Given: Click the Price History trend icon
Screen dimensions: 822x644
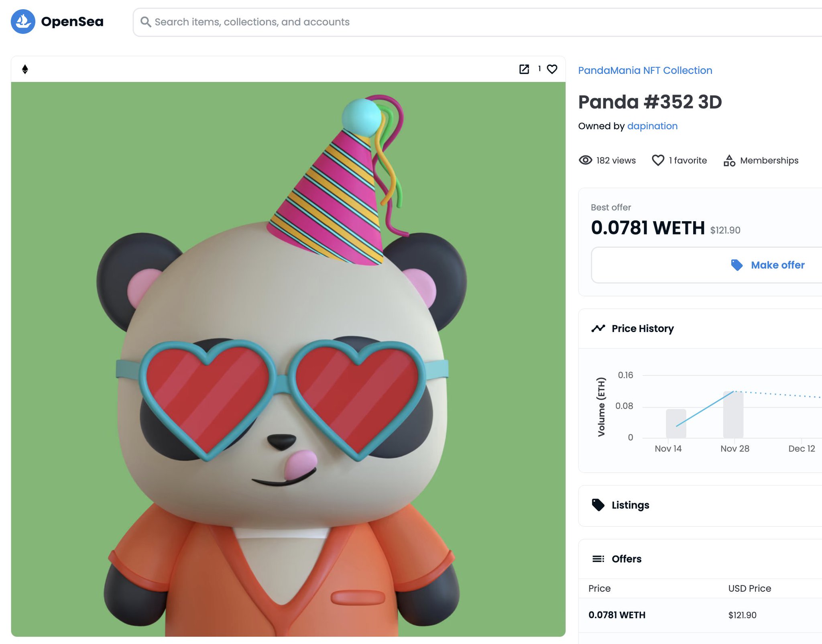Looking at the screenshot, I should pyautogui.click(x=598, y=328).
